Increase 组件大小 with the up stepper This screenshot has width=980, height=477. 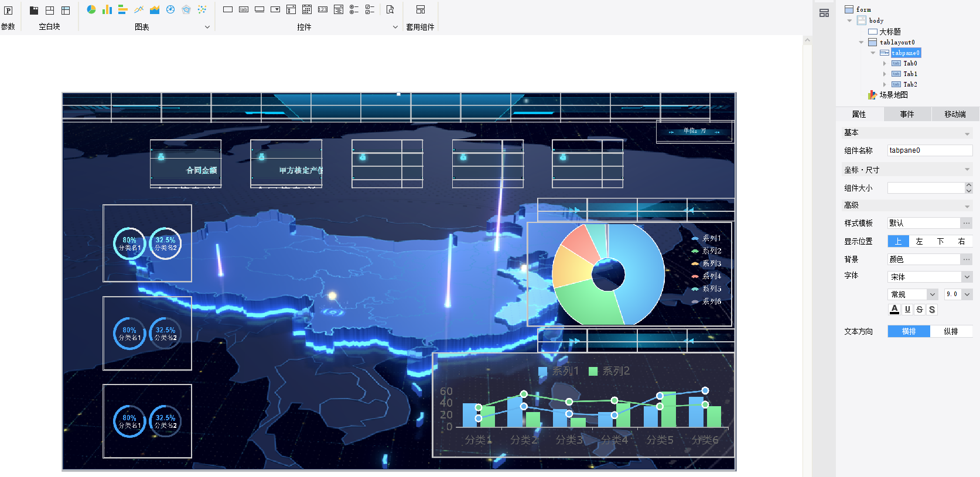969,186
